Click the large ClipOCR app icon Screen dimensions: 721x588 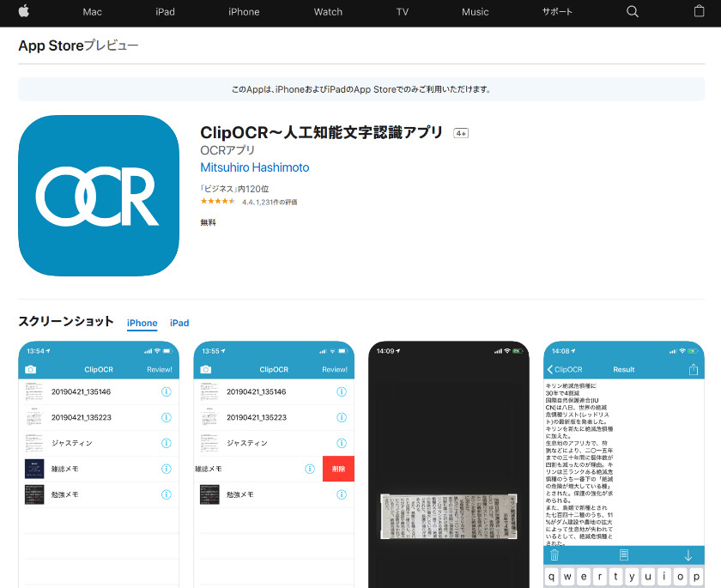click(99, 196)
